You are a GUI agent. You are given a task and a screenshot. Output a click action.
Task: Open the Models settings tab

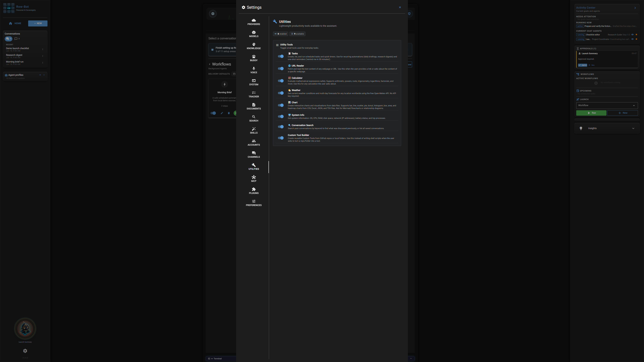pyautogui.click(x=254, y=34)
